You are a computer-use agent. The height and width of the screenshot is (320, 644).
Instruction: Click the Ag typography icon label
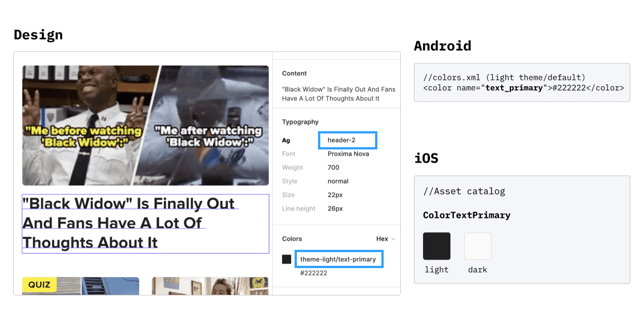click(286, 140)
